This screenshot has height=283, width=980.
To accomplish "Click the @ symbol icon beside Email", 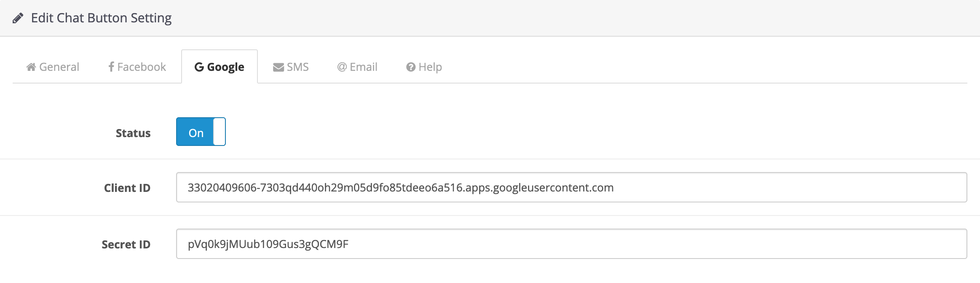I will tap(342, 67).
